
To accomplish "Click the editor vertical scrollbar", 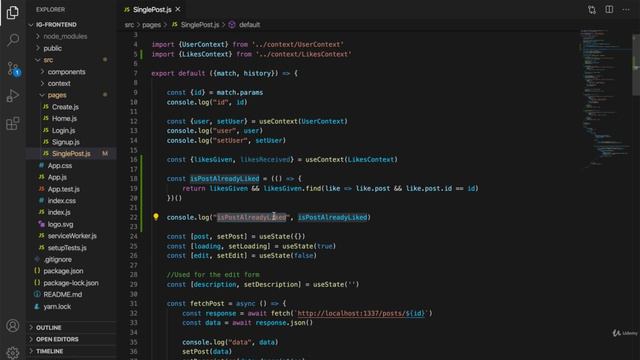I will (x=636, y=65).
